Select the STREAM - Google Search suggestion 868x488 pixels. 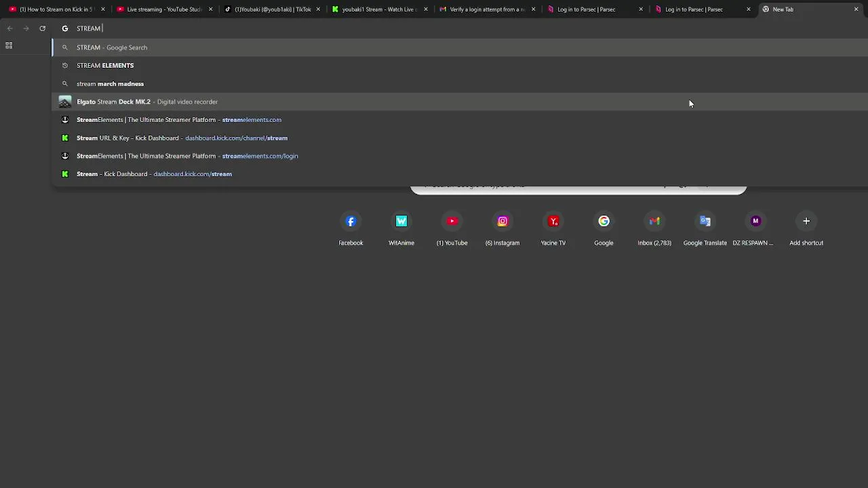[x=460, y=47]
